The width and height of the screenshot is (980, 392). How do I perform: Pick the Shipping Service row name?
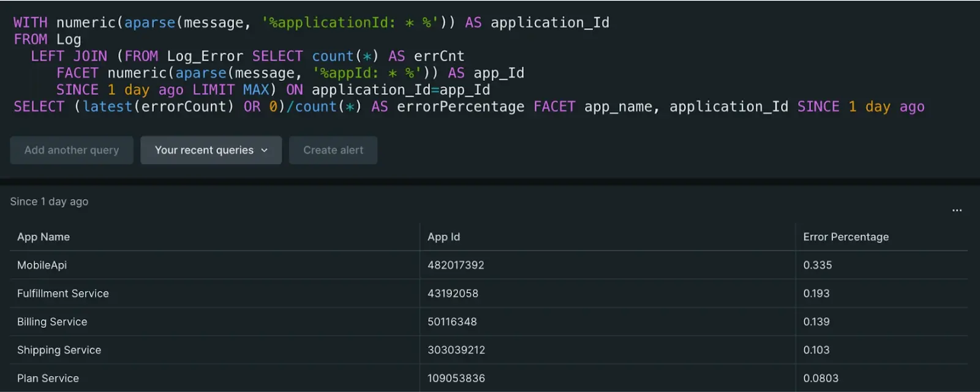tap(59, 350)
